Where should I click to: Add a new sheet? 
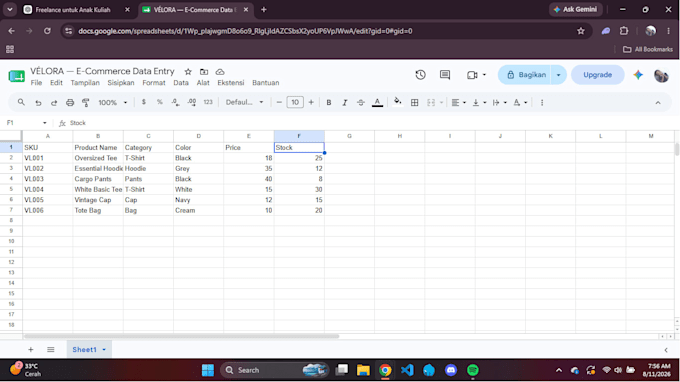coord(31,349)
